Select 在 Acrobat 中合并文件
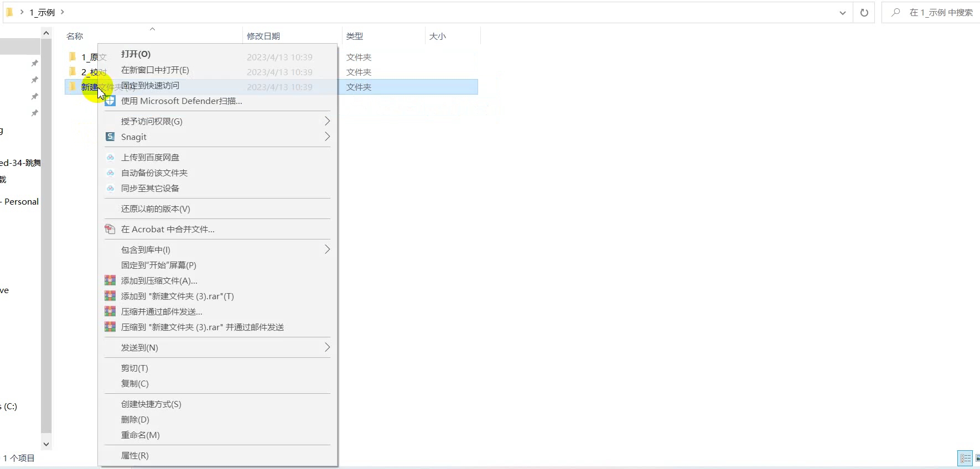Image resolution: width=980 pixels, height=469 pixels. [x=217, y=230]
